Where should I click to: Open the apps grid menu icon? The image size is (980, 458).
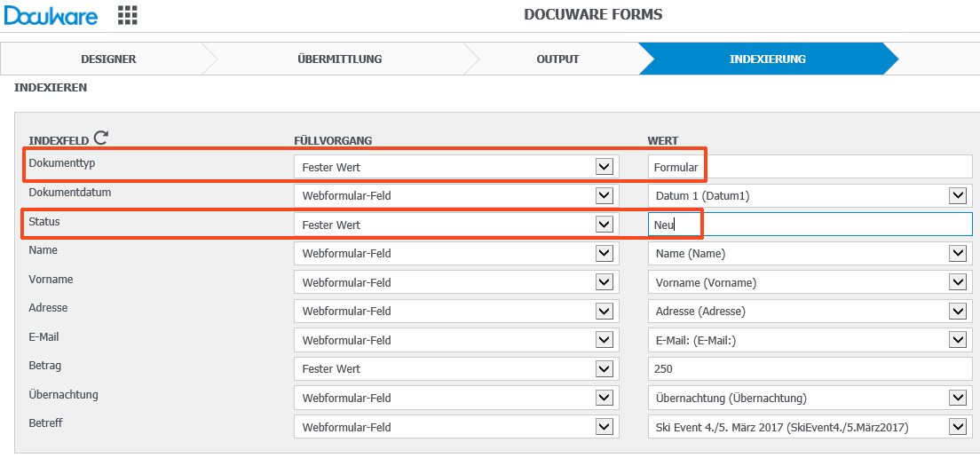(128, 15)
